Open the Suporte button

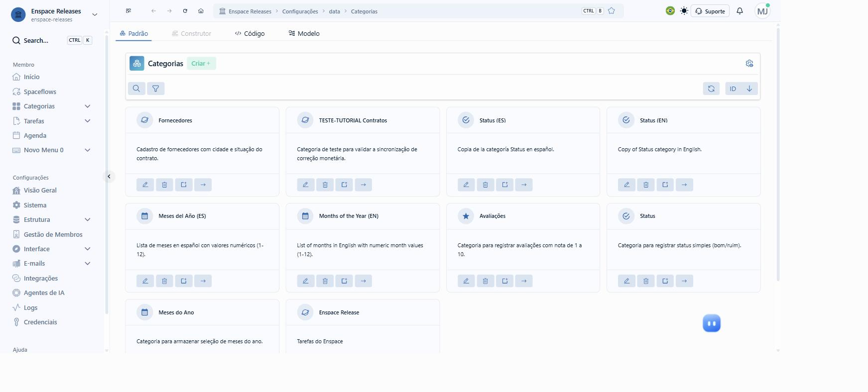[710, 11]
